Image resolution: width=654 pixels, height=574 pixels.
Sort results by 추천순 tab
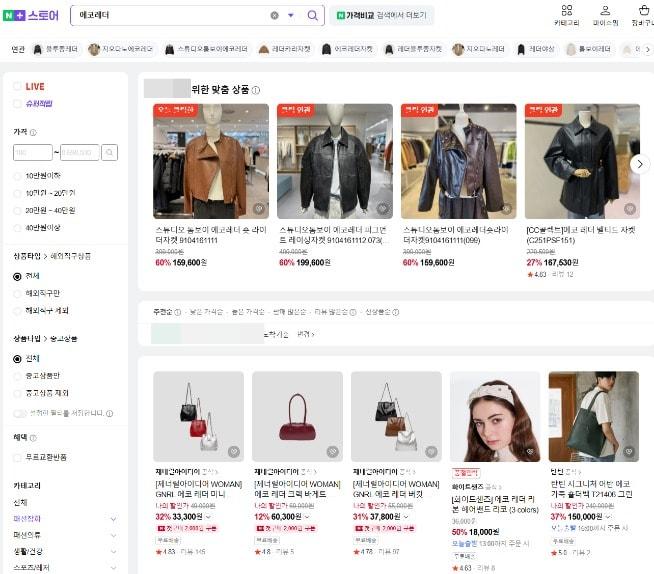pos(163,312)
